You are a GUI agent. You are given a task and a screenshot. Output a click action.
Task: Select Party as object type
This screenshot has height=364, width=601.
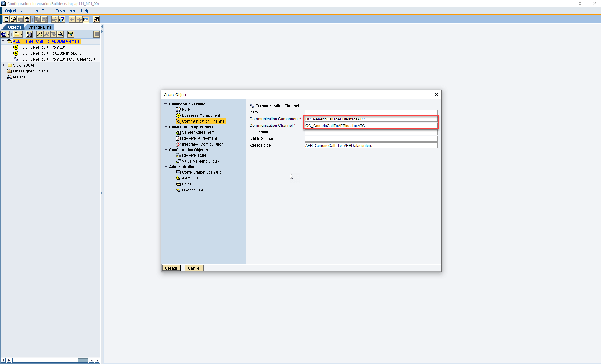click(185, 110)
